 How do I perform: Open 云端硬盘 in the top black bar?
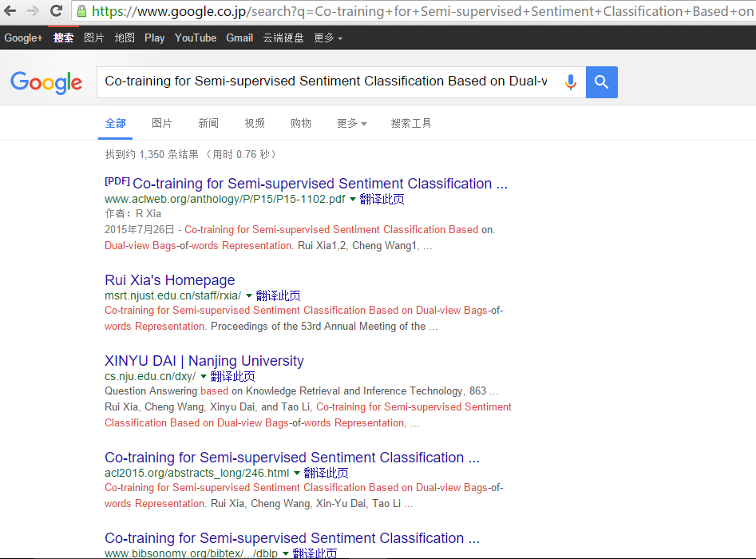283,38
